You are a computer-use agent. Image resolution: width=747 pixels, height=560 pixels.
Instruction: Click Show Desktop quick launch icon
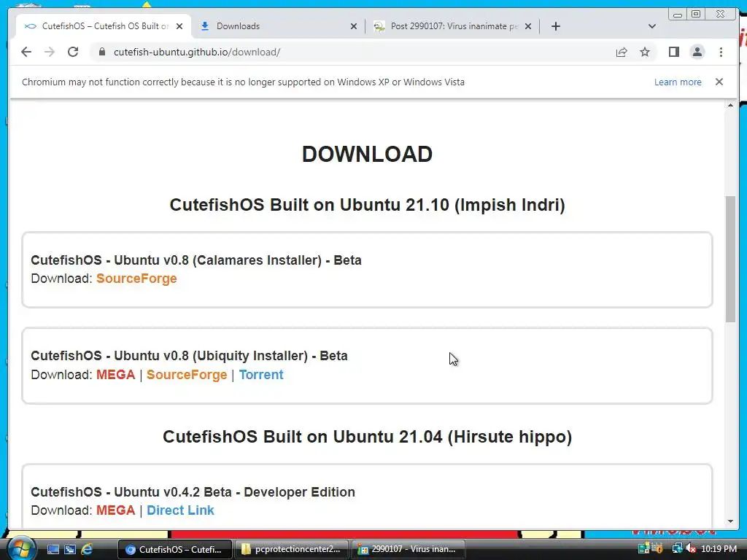click(x=53, y=550)
